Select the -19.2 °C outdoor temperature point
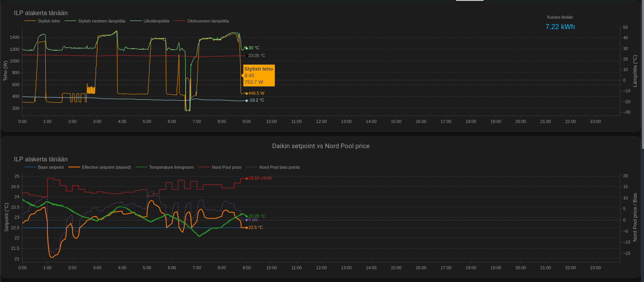Image resolution: width=644 pixels, height=282 pixels. pos(247,100)
